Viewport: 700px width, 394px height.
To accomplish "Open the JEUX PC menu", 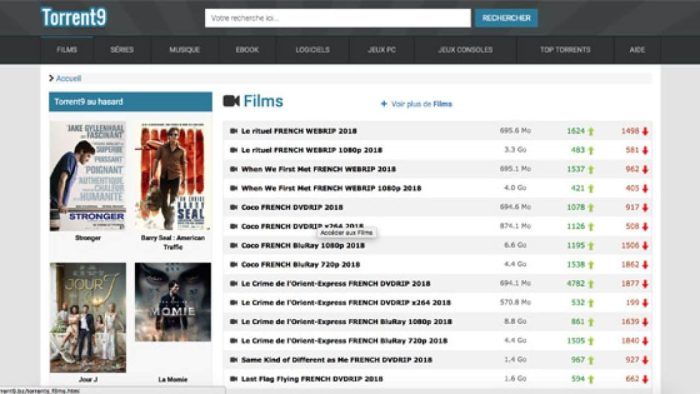I will pyautogui.click(x=382, y=50).
